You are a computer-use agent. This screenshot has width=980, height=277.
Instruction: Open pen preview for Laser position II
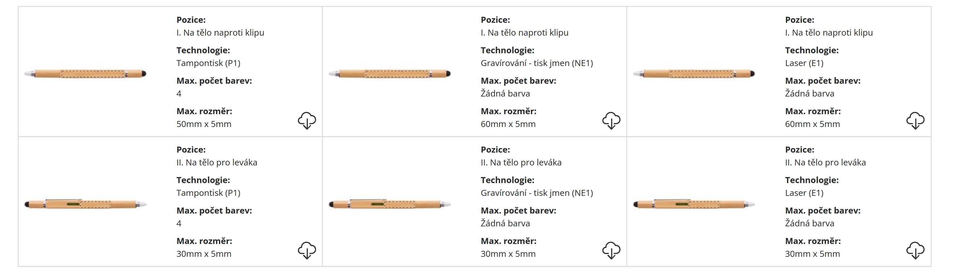coord(694,204)
